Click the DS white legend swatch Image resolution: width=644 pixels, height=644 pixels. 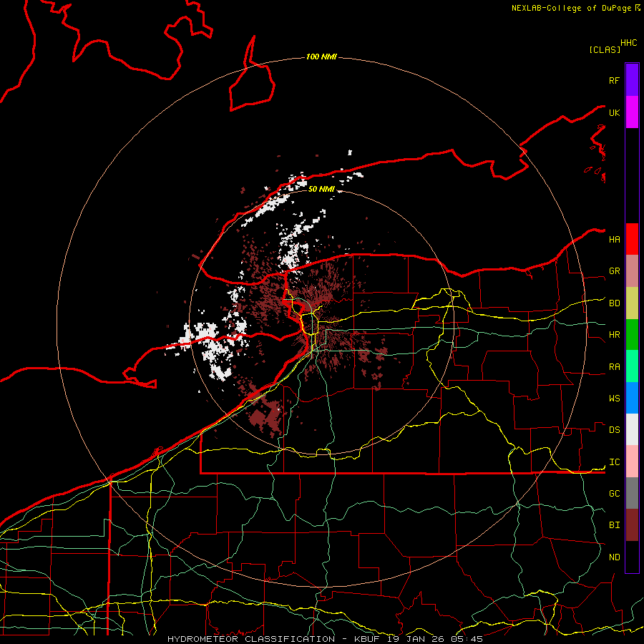pyautogui.click(x=632, y=429)
